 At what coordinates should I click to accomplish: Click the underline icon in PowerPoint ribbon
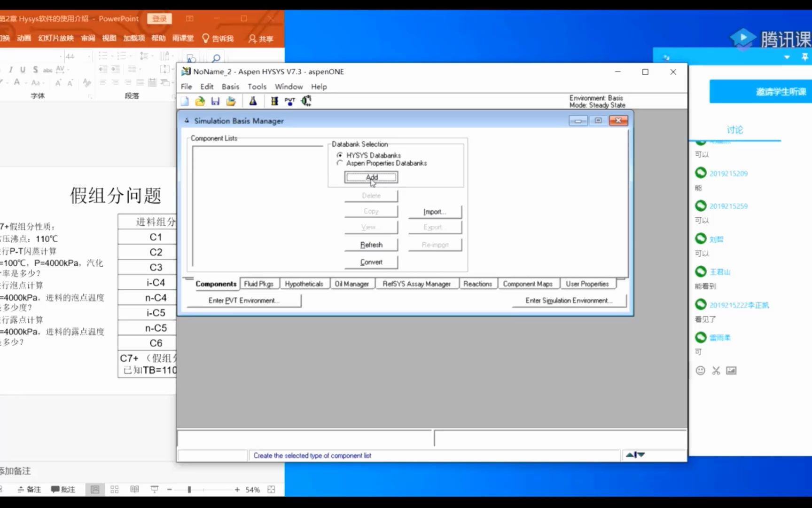pos(23,70)
